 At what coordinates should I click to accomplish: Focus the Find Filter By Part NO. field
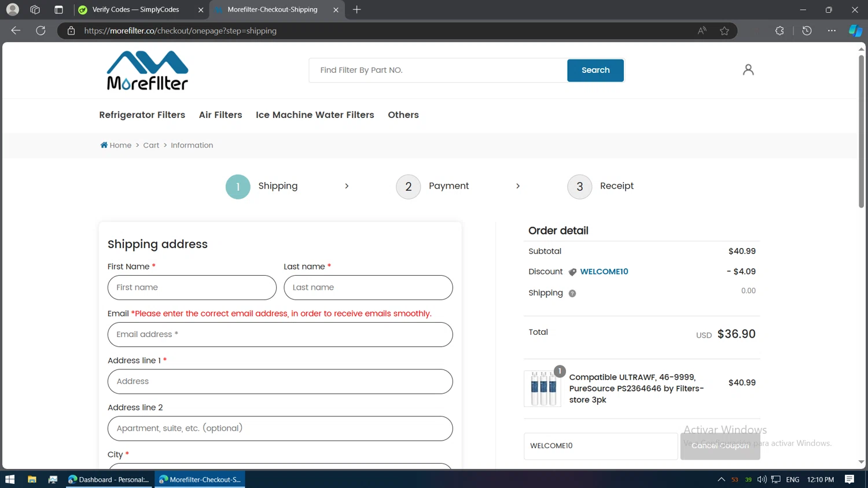click(438, 70)
